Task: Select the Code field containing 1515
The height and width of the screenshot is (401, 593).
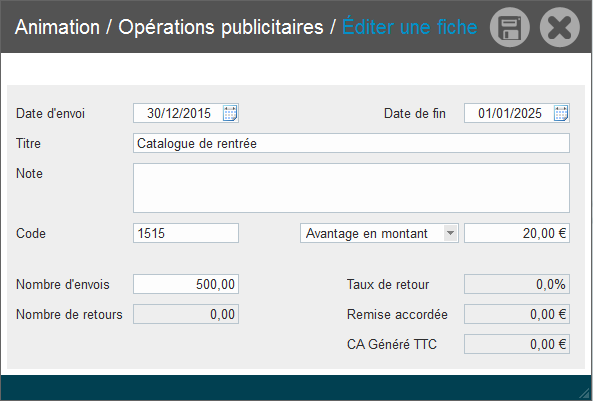Action: pos(186,233)
